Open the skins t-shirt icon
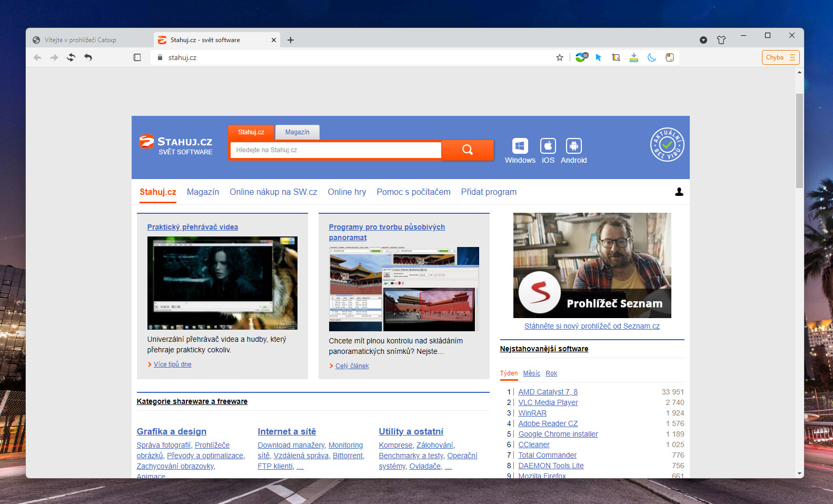The width and height of the screenshot is (833, 504). click(x=721, y=40)
